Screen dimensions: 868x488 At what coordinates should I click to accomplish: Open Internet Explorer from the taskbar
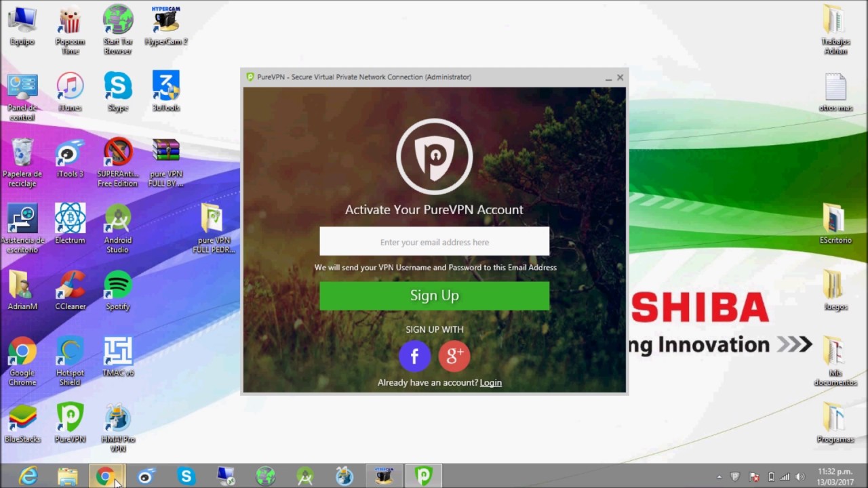[28, 476]
